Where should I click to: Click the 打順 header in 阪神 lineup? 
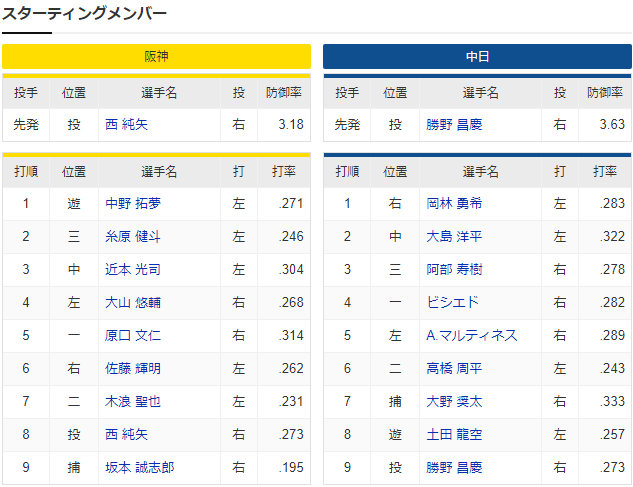26,172
